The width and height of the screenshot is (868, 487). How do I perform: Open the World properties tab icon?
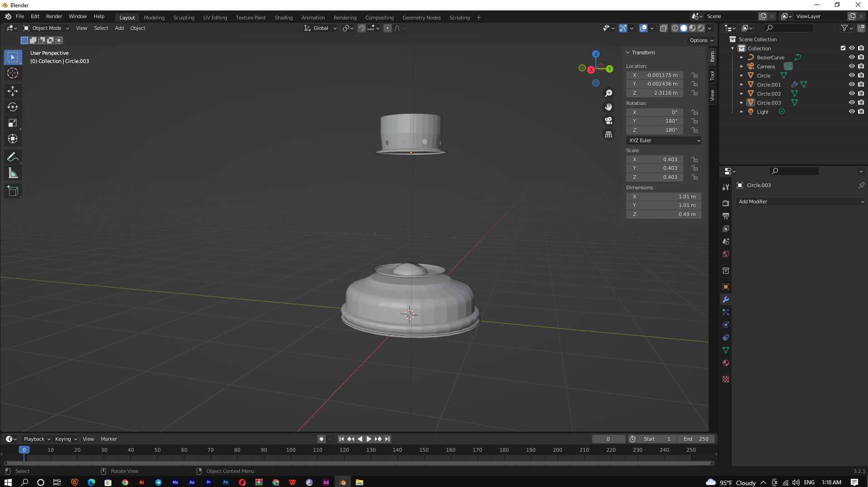click(x=726, y=254)
